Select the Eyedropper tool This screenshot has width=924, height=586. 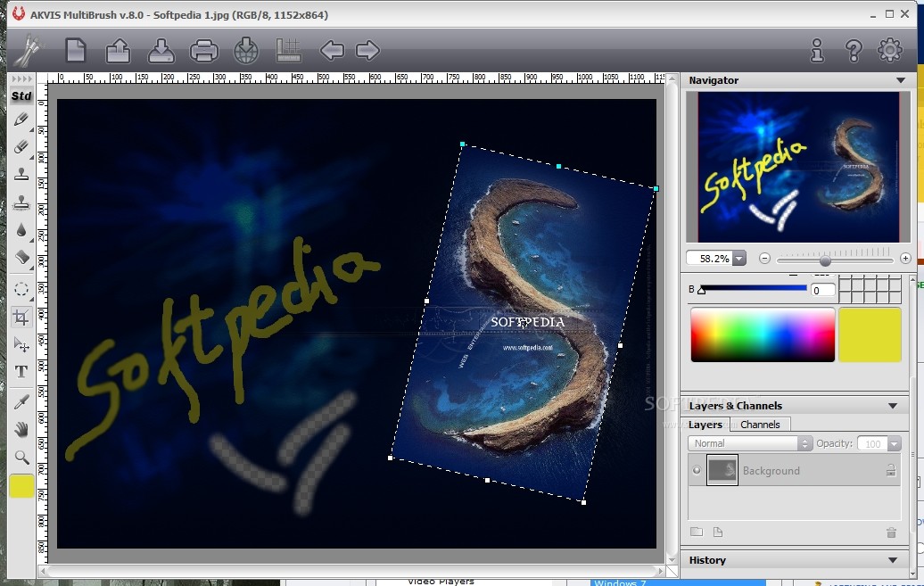[x=21, y=402]
